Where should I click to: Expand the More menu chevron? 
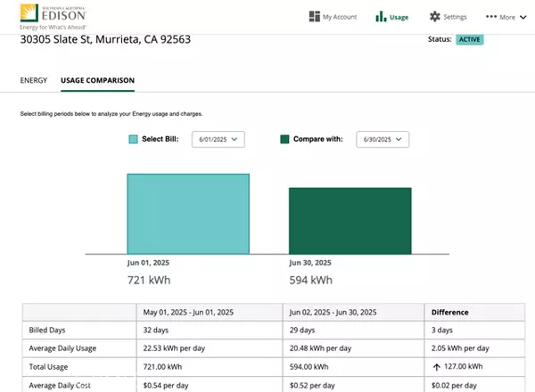pyautogui.click(x=523, y=17)
